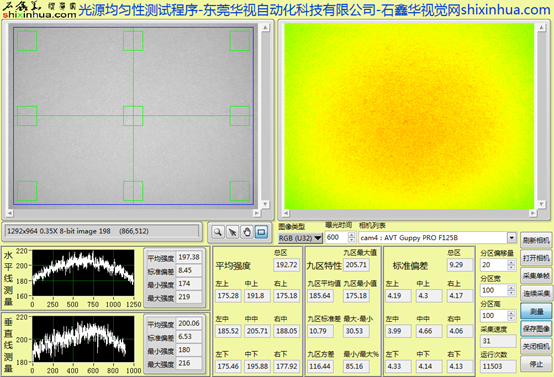
Task: Select the hand pan tool
Action: [x=247, y=232]
